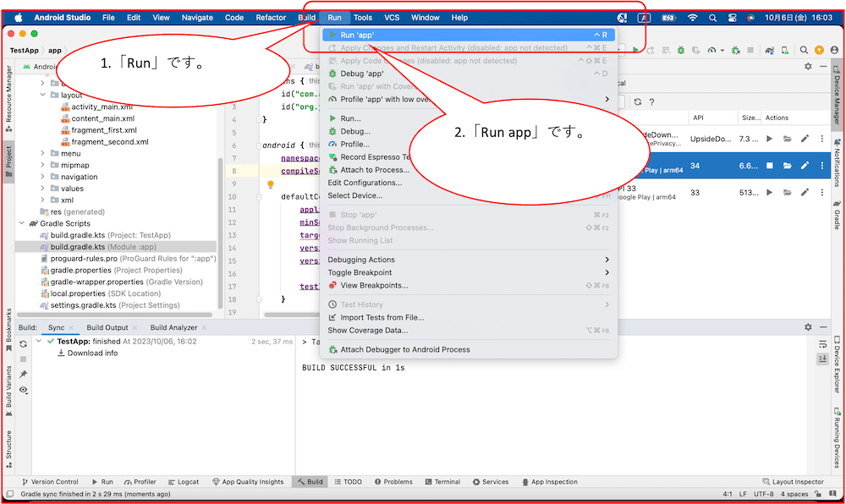Expand the mipmap folder
Viewport: 846px width, 504px height.
(42, 165)
